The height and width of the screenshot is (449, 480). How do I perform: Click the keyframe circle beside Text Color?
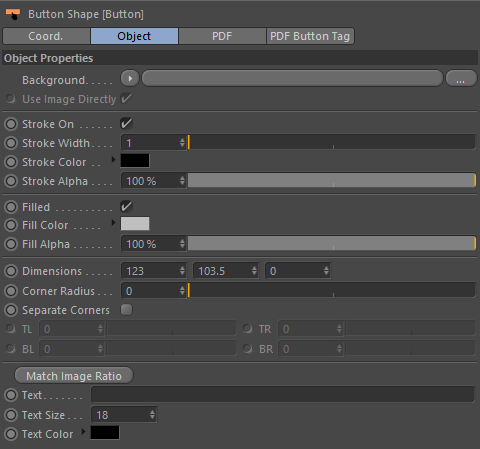click(11, 434)
